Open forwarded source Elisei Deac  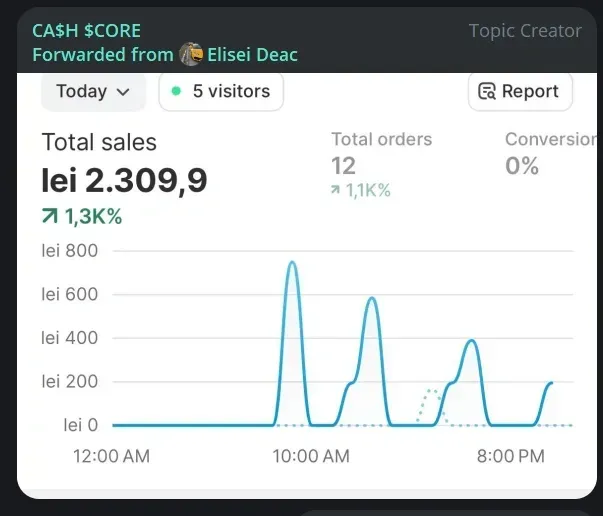pos(252,54)
